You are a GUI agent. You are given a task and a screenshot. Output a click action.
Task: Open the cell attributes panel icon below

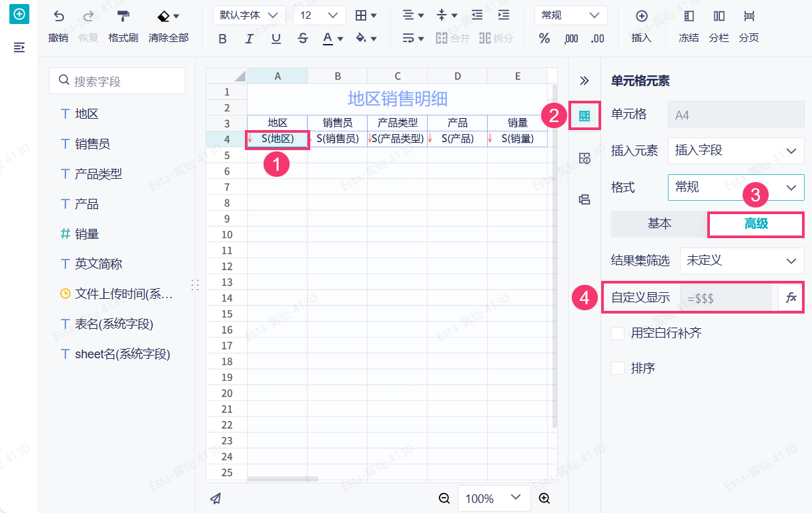tap(584, 158)
